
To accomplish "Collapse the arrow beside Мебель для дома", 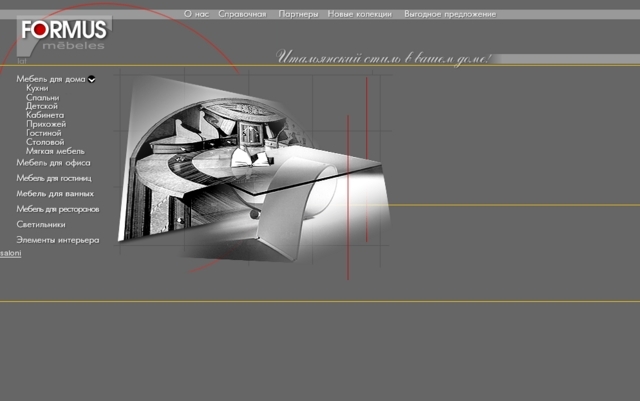I will coord(92,79).
